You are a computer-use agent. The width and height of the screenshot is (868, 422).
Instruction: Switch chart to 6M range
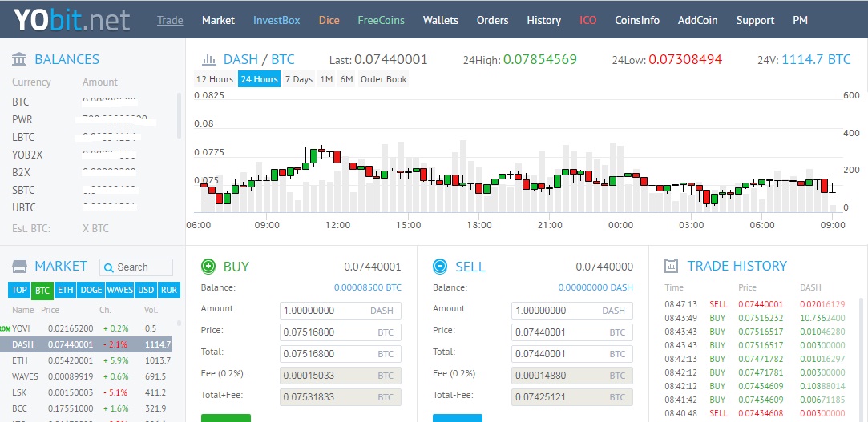[x=346, y=79]
